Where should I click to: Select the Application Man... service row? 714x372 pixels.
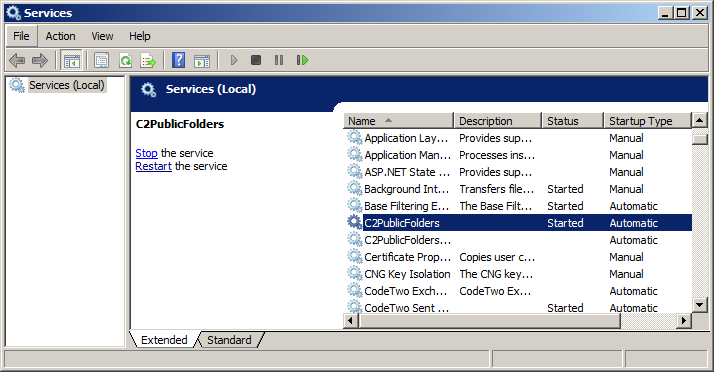tap(518, 155)
